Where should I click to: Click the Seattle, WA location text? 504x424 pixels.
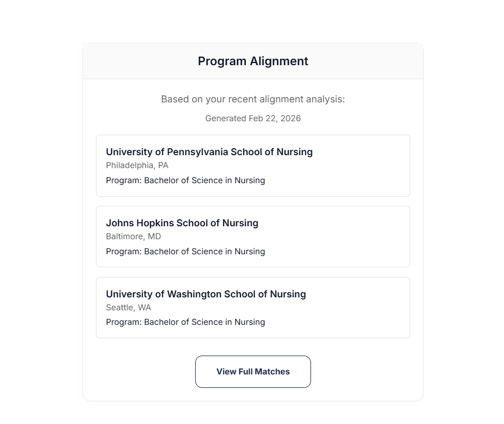128,308
